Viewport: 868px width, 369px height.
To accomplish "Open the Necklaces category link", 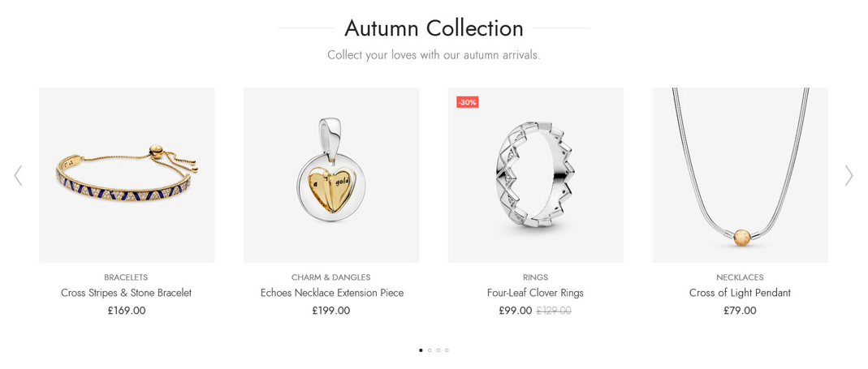I will 741,277.
